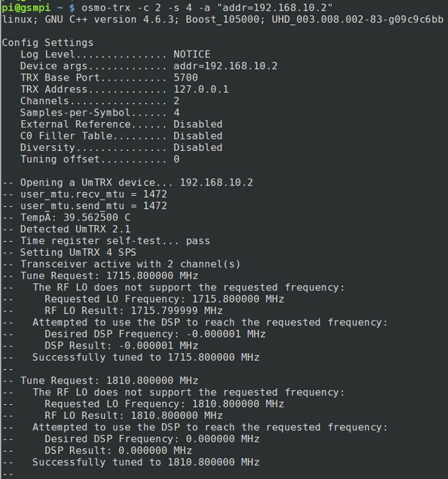Click the TRX Base Port 5700 value
The height and width of the screenshot is (479, 448).
(186, 77)
